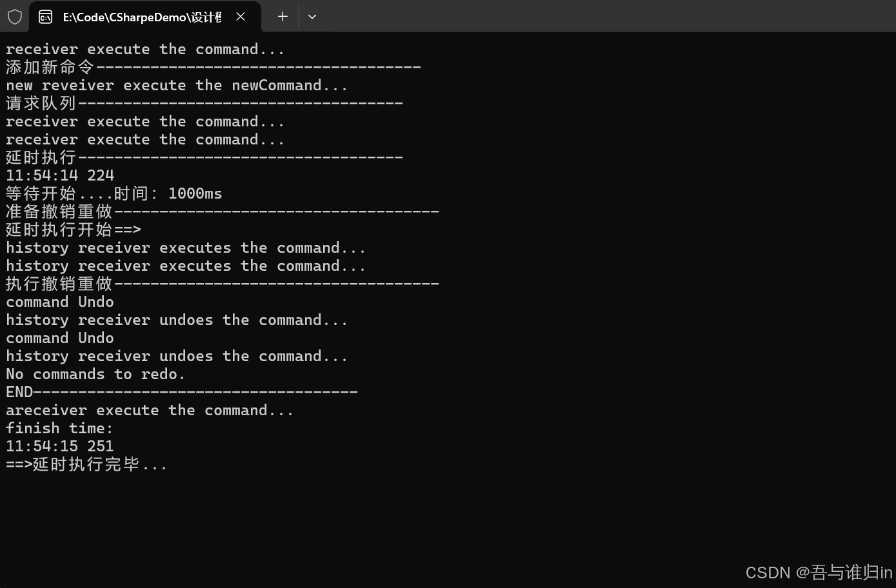Click the shield icon in the title bar
The width and height of the screenshot is (896, 588).
15,17
